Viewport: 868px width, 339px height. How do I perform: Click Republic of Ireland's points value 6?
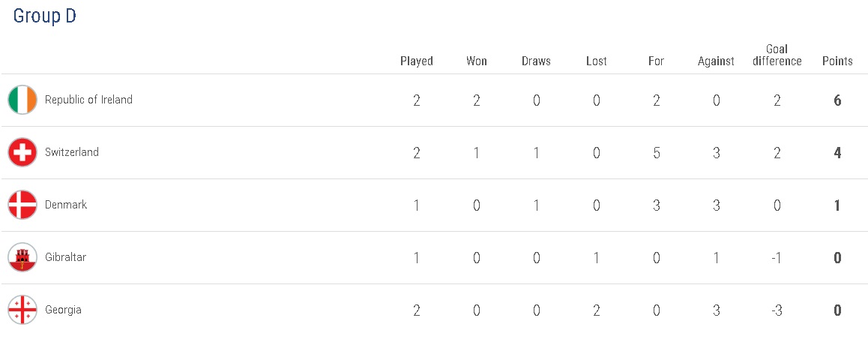(837, 100)
